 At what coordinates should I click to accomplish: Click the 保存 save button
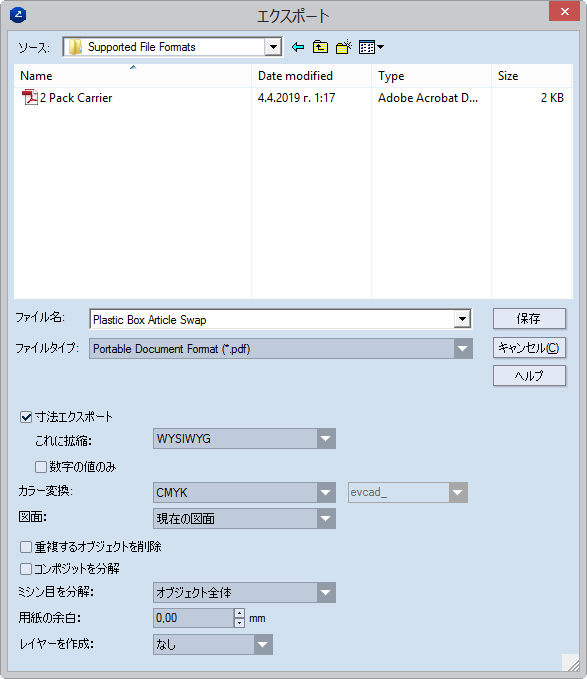(x=529, y=319)
